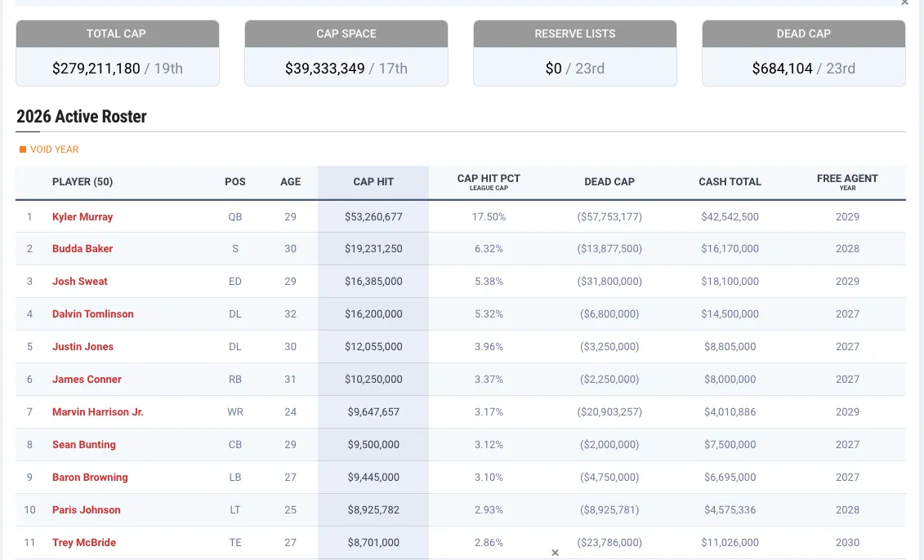Select the Total Cap summary card

point(118,54)
